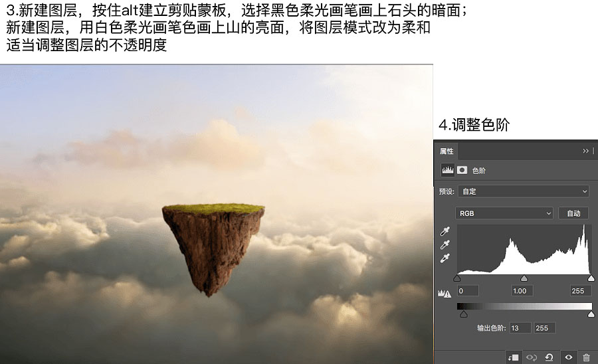
Task: Click the Levels histogram adjustment icon
Action: pos(448,170)
